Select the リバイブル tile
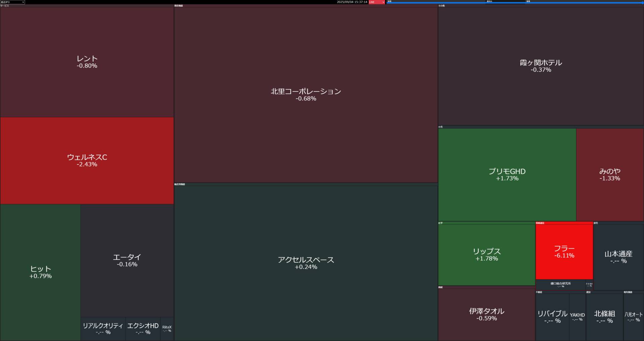644x341 pixels. [552, 317]
